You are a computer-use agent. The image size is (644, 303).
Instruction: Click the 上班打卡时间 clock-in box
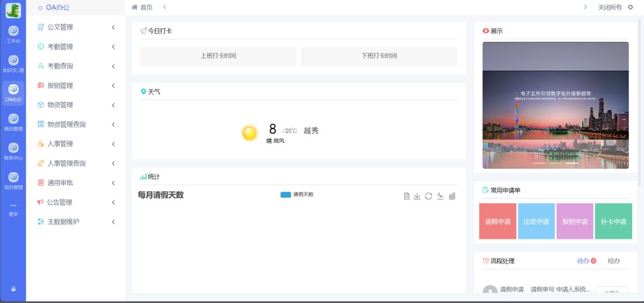pos(218,56)
